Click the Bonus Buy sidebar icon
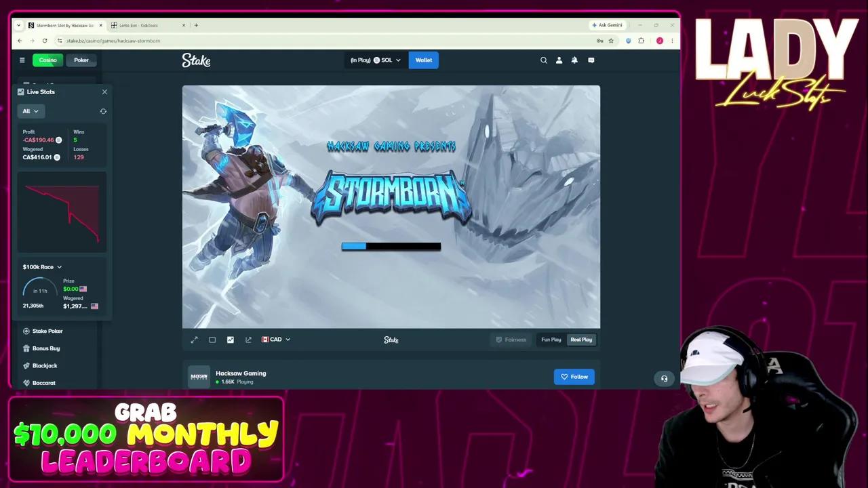Image resolution: width=868 pixels, height=488 pixels. click(26, 348)
